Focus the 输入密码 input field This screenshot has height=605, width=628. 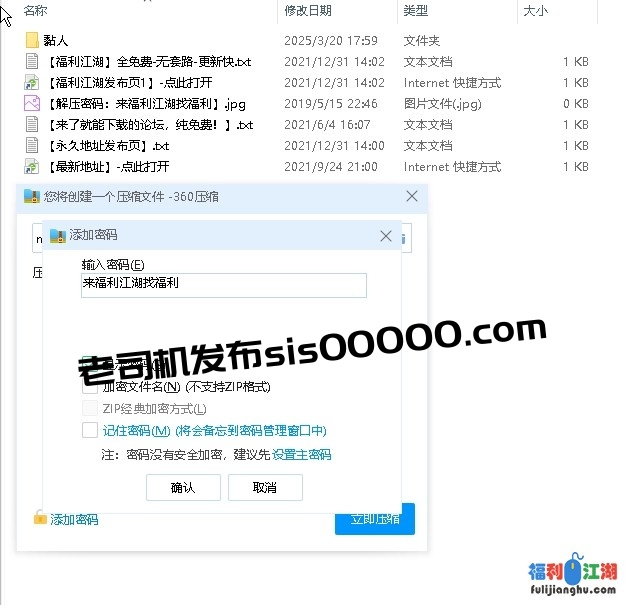tap(223, 285)
